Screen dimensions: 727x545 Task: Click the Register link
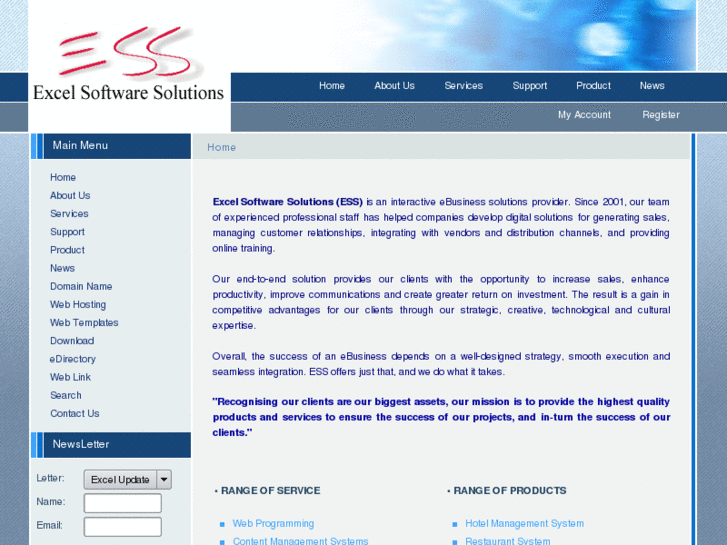pos(661,115)
